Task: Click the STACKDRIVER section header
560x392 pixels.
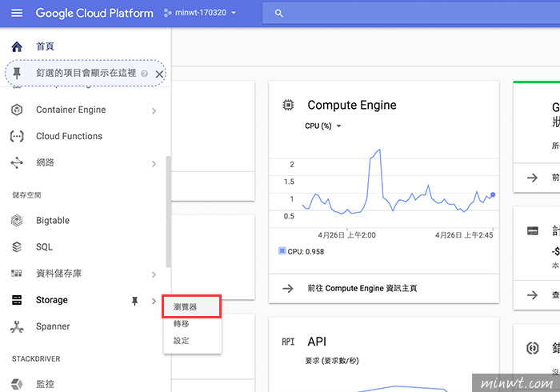Action: click(x=36, y=358)
